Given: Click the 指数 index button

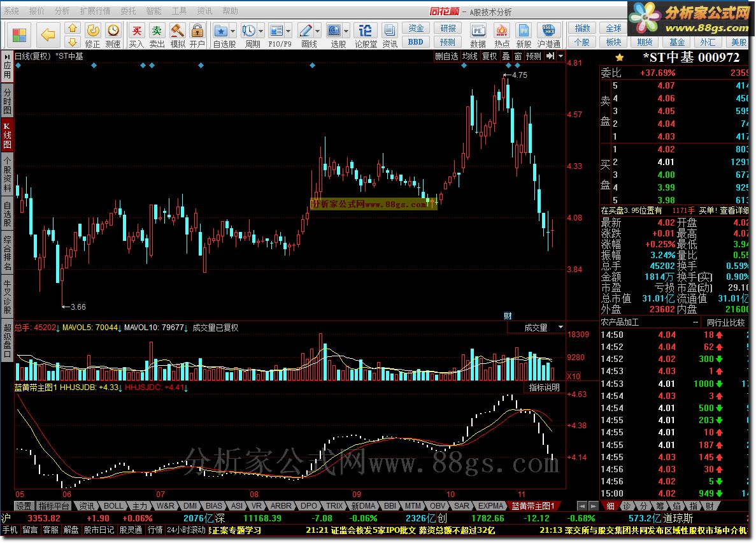Looking at the screenshot, I should click(582, 29).
